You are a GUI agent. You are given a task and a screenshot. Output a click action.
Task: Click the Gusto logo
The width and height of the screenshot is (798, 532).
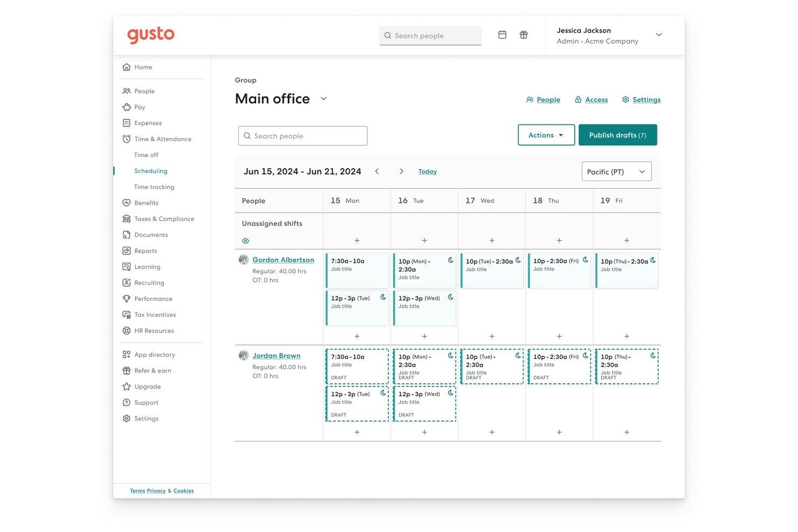point(151,35)
